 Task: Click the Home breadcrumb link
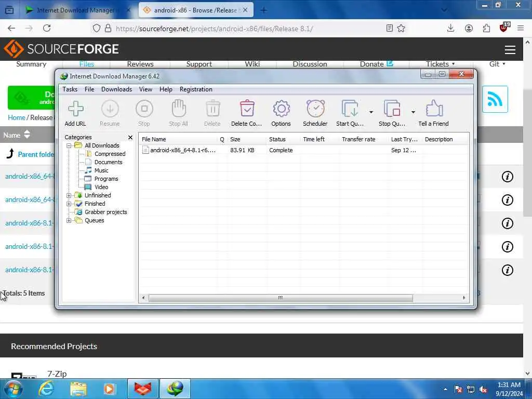[x=16, y=118]
